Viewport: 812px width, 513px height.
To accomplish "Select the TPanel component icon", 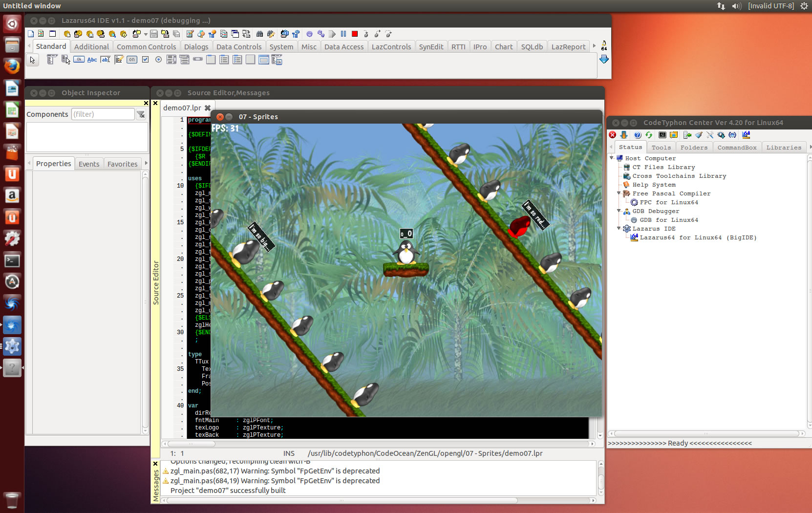I will click(x=250, y=60).
